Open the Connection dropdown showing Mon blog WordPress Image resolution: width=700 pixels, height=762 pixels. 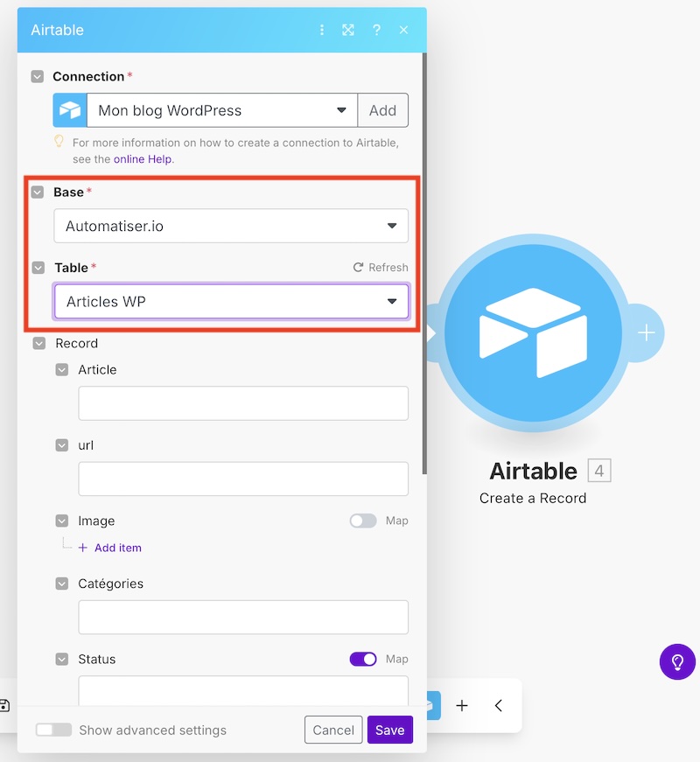click(222, 110)
